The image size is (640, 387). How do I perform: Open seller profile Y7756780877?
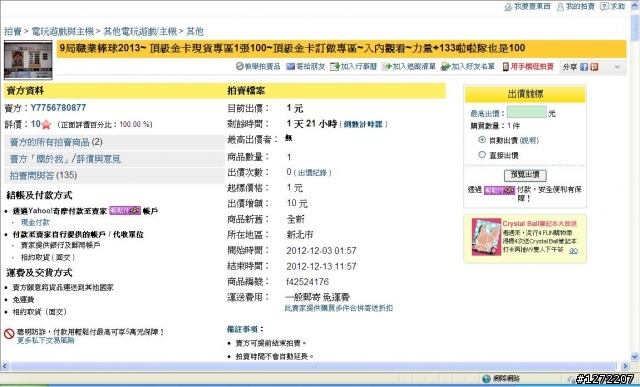[58, 108]
